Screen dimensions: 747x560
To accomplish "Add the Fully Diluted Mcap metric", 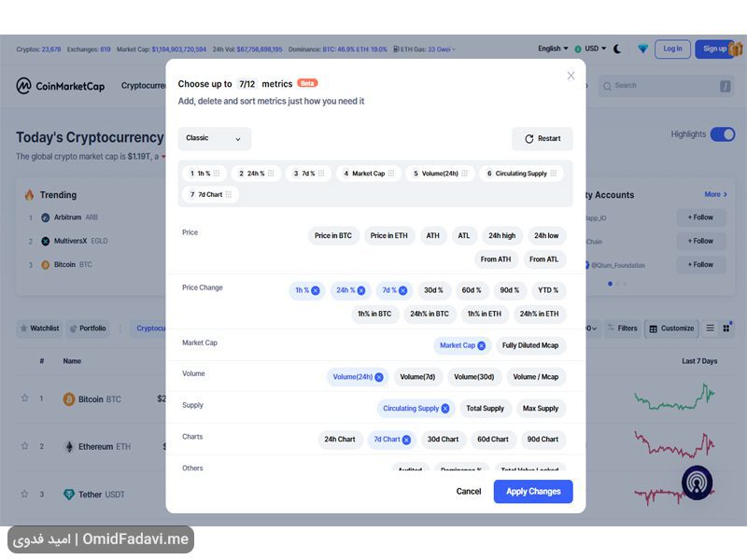I will [530, 345].
